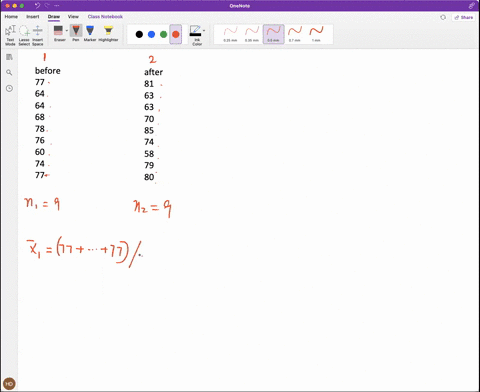Click the value 79 in after column
Screen dimensions: 480x392
pos(149,165)
